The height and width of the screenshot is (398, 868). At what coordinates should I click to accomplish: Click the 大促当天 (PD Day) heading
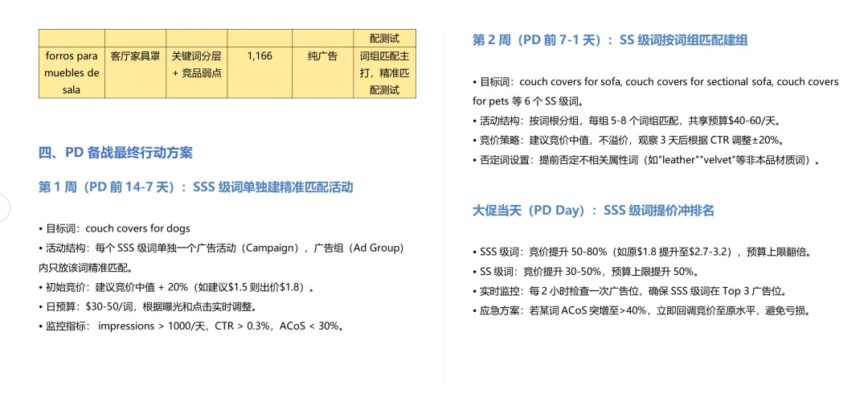593,211
